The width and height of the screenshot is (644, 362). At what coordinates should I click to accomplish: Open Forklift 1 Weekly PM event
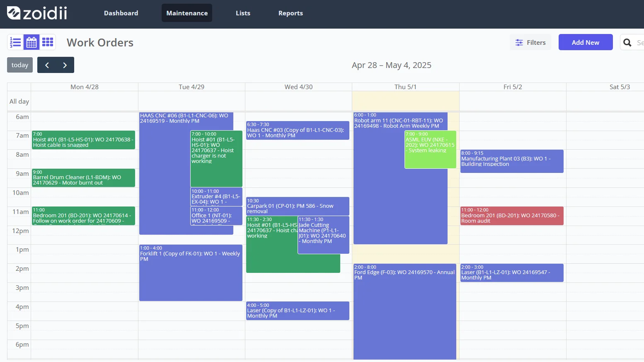[191, 272]
